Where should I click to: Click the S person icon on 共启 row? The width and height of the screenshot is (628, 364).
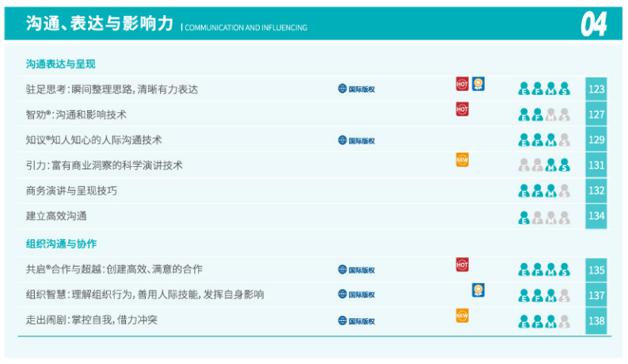click(565, 270)
